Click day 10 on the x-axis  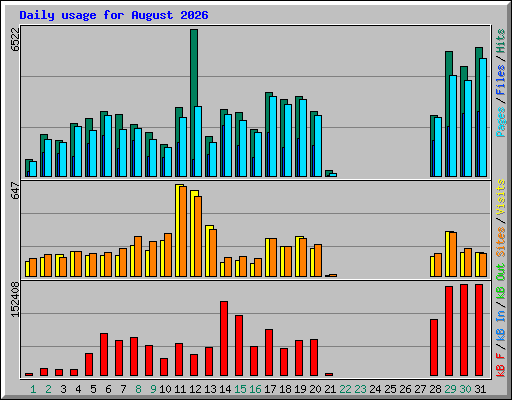tap(165, 389)
